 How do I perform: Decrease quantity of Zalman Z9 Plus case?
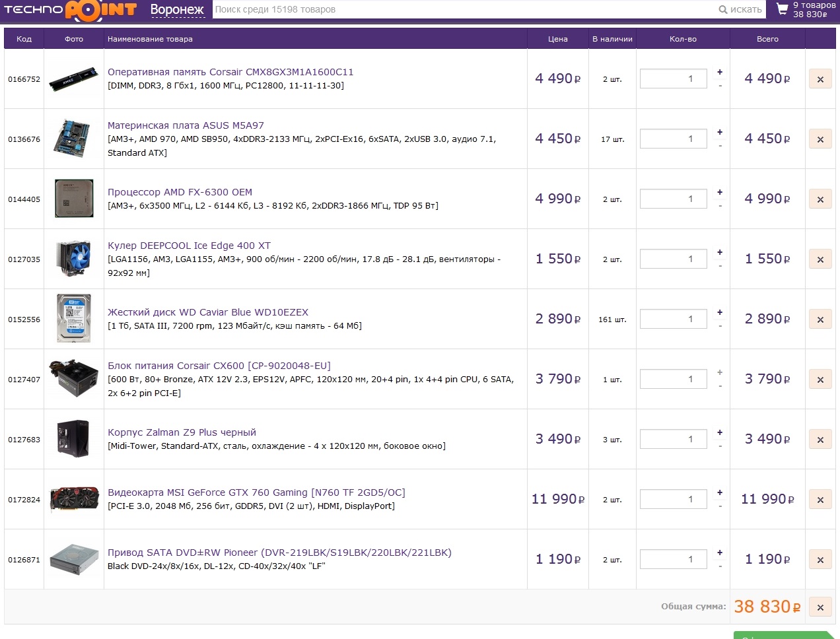point(720,446)
